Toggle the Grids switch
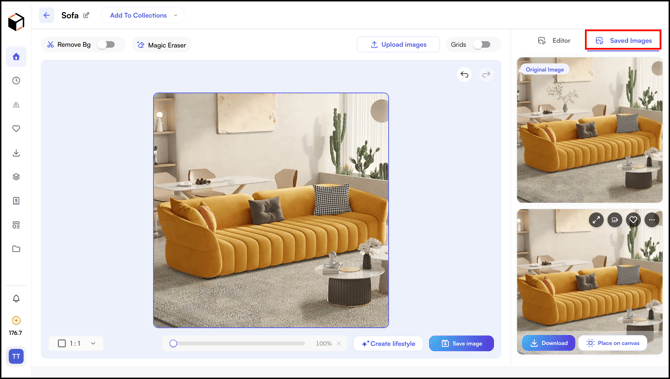Viewport: 670px width, 379px height. click(482, 44)
